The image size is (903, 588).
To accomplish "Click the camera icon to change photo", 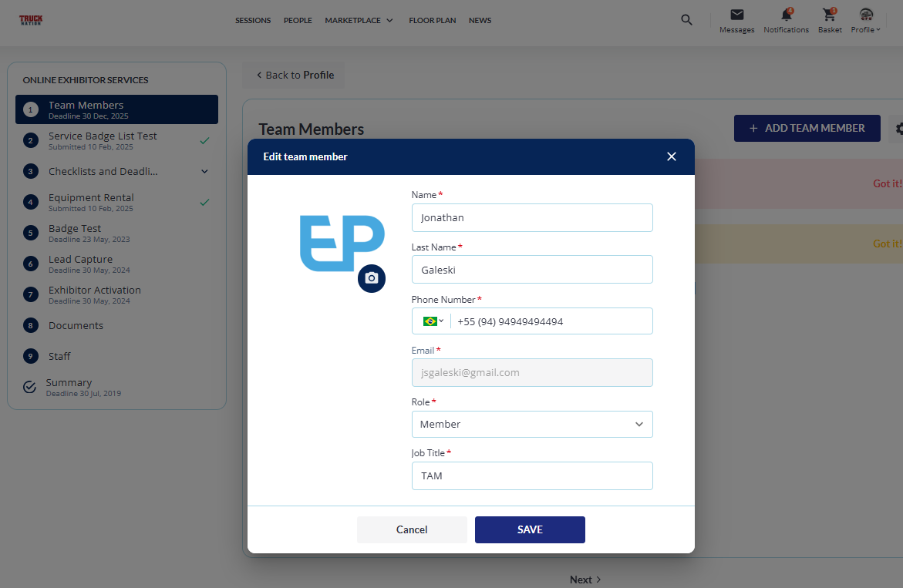I will 372,278.
